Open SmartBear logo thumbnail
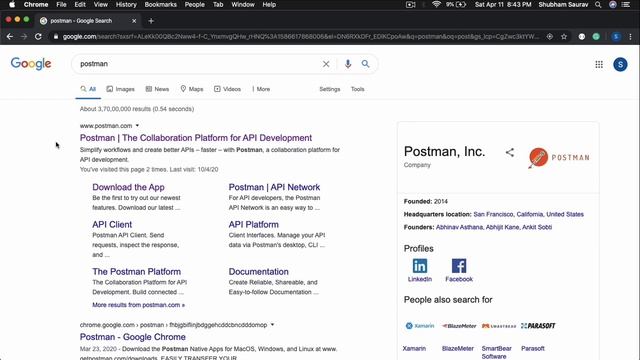Viewport: 640px width, 360px height. click(499, 326)
